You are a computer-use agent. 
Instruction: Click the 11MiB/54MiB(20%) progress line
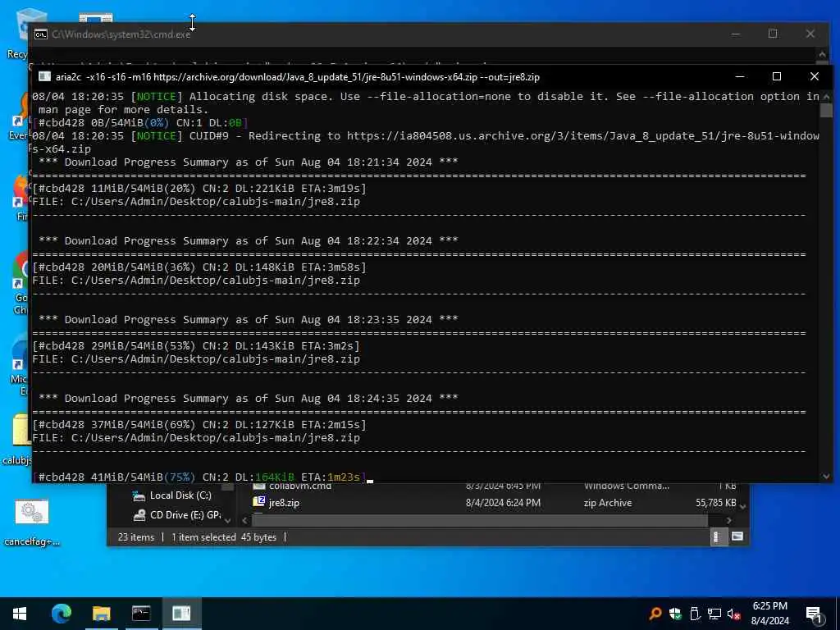point(199,189)
